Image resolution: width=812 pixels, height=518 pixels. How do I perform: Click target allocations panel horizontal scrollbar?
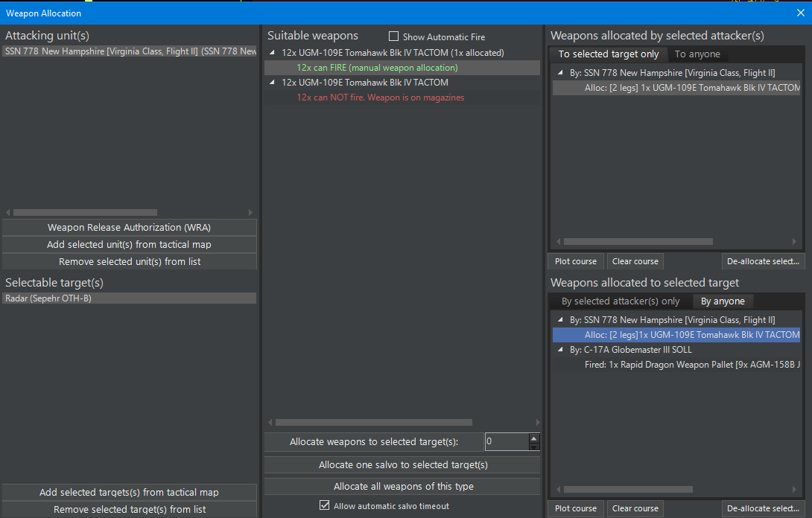628,489
